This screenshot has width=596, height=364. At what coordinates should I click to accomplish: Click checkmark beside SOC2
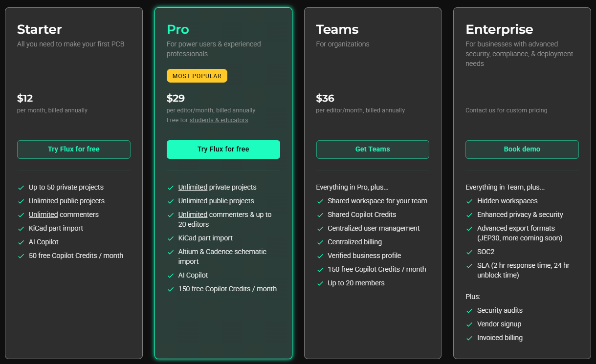tap(469, 252)
